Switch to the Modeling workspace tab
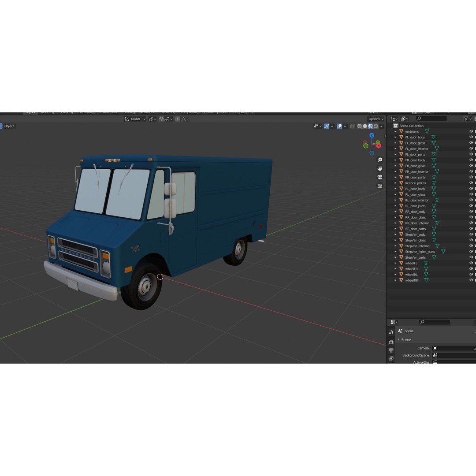 coord(47,112)
